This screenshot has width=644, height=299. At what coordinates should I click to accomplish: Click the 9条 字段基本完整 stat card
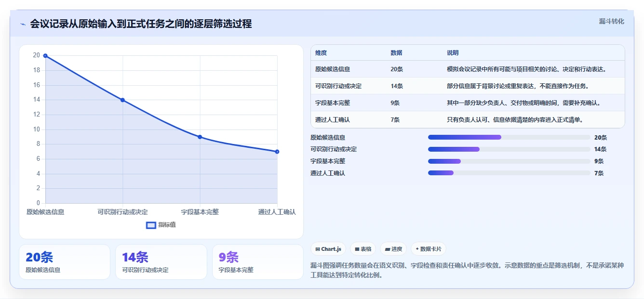tap(258, 262)
